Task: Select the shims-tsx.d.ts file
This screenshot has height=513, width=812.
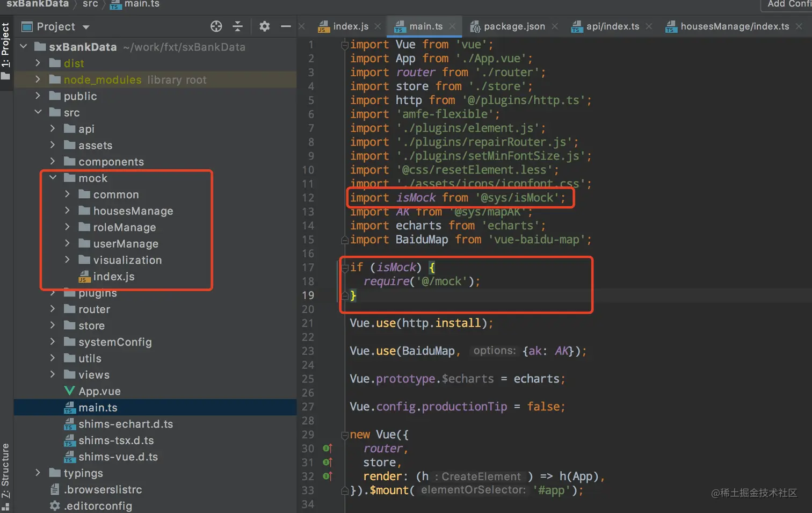Action: (x=109, y=440)
